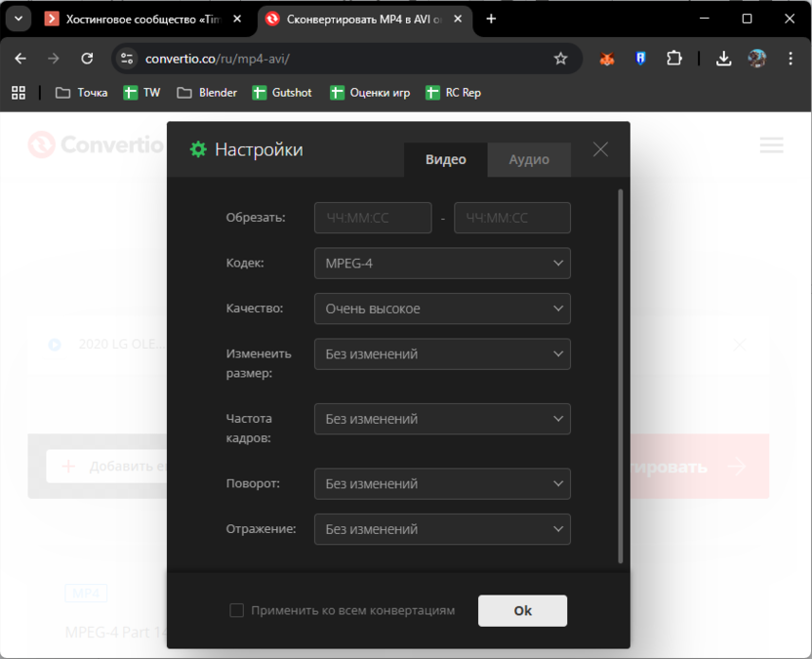Screen dimensions: 812x659
Task: Close the settings dialog with the X
Action: [x=600, y=149]
